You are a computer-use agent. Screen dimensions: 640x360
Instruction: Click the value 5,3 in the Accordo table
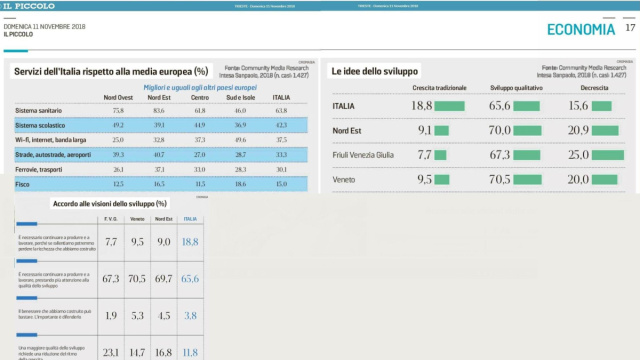click(x=137, y=316)
